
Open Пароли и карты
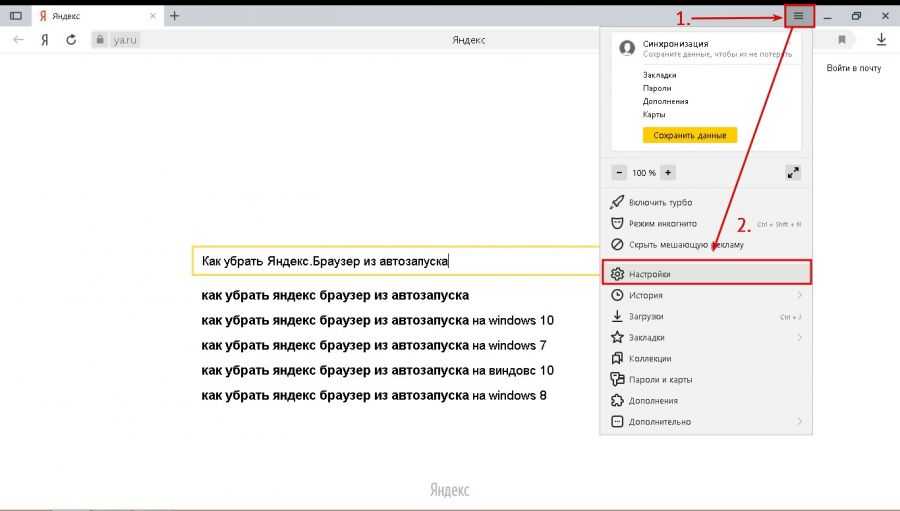tap(706, 380)
